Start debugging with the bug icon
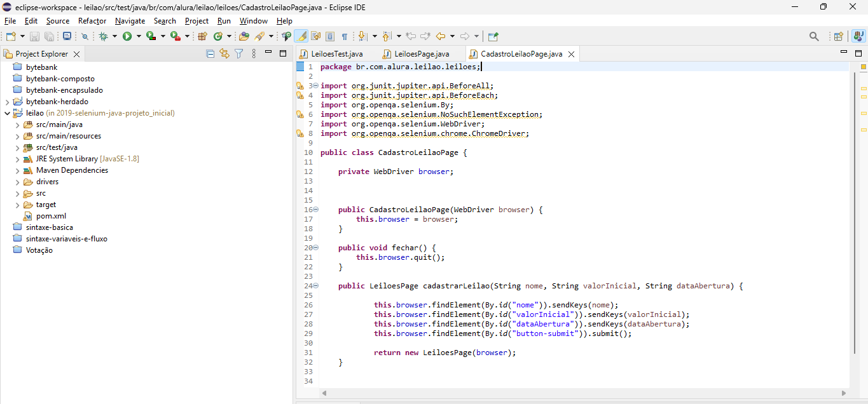 point(103,36)
